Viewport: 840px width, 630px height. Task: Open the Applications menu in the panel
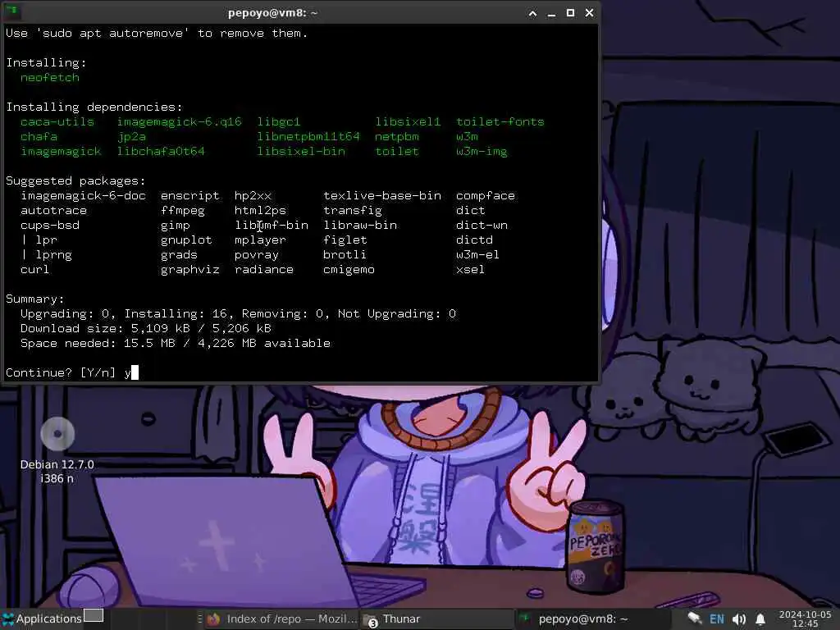coord(42,619)
